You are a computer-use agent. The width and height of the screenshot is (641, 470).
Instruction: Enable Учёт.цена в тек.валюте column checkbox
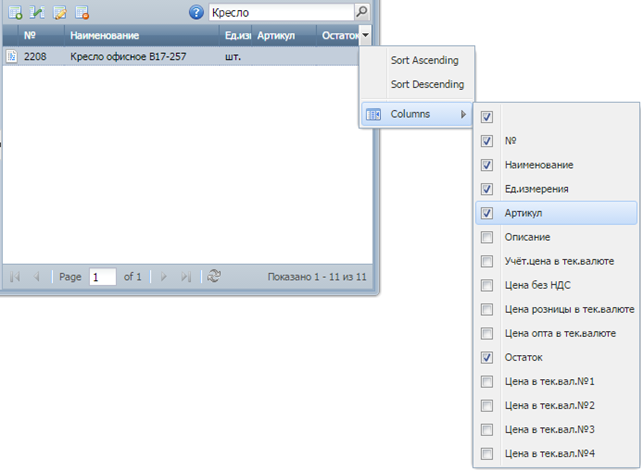pos(486,261)
